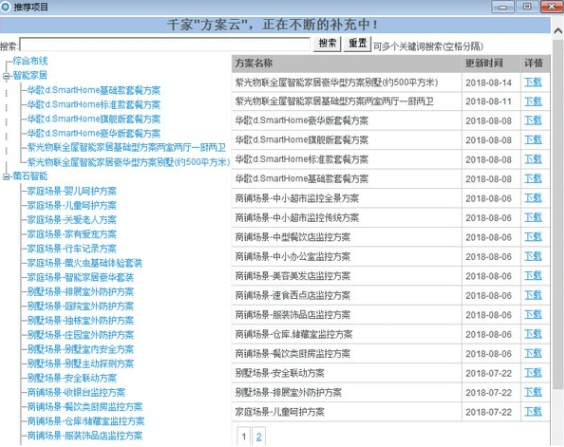Maximize the 推荐项目 window
This screenshot has width=564, height=447.
click(527, 6)
